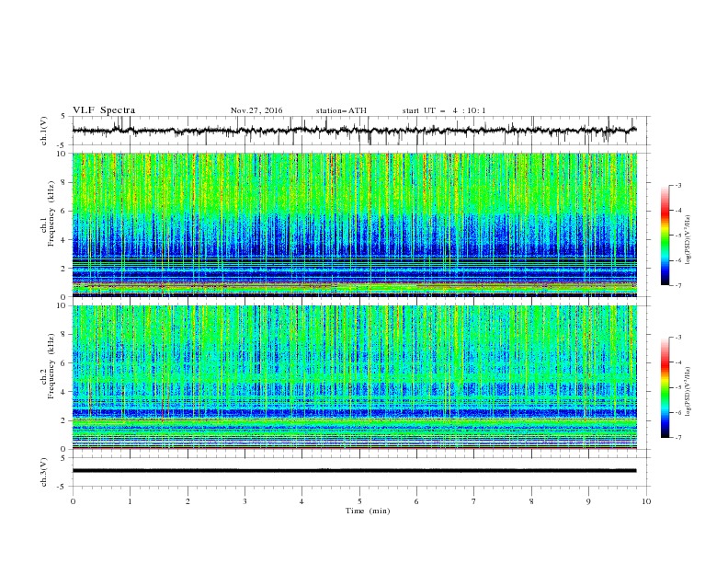
Task: Click the ch.1 spectrogram color bar
Action: pyautogui.click(x=665, y=236)
